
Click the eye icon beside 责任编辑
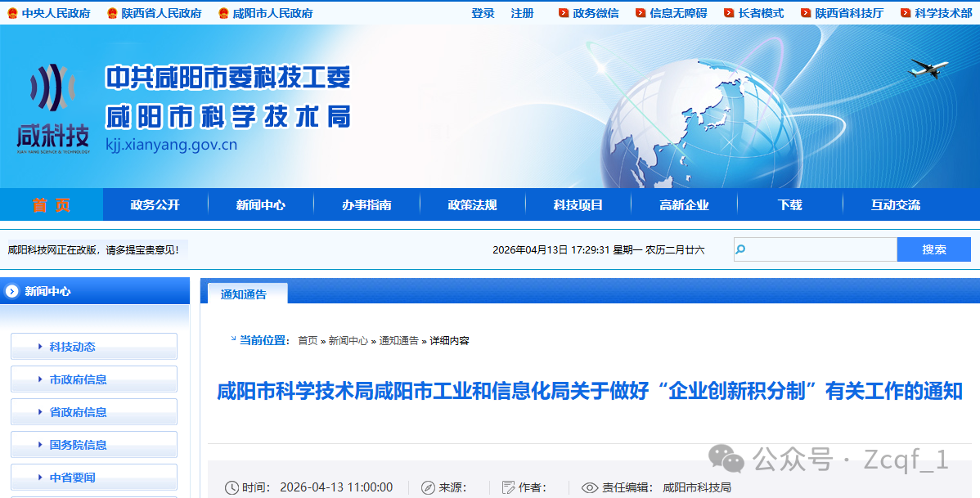[x=589, y=487]
